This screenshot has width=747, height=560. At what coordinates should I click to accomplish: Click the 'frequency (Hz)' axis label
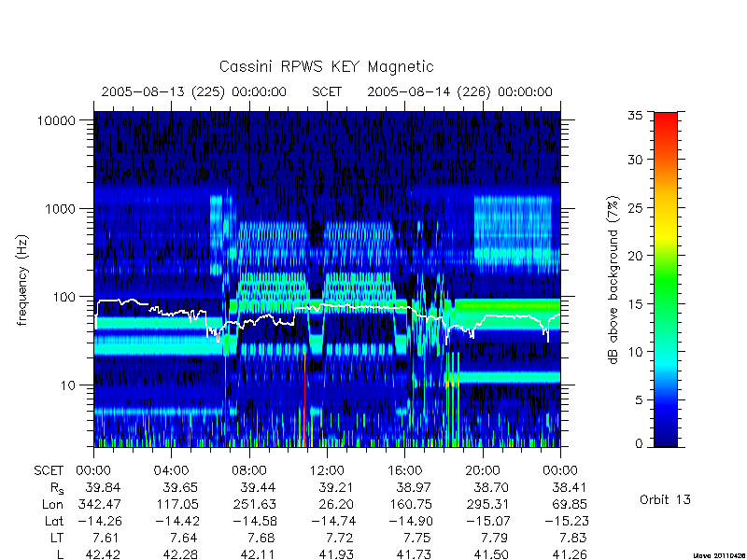coord(22,281)
